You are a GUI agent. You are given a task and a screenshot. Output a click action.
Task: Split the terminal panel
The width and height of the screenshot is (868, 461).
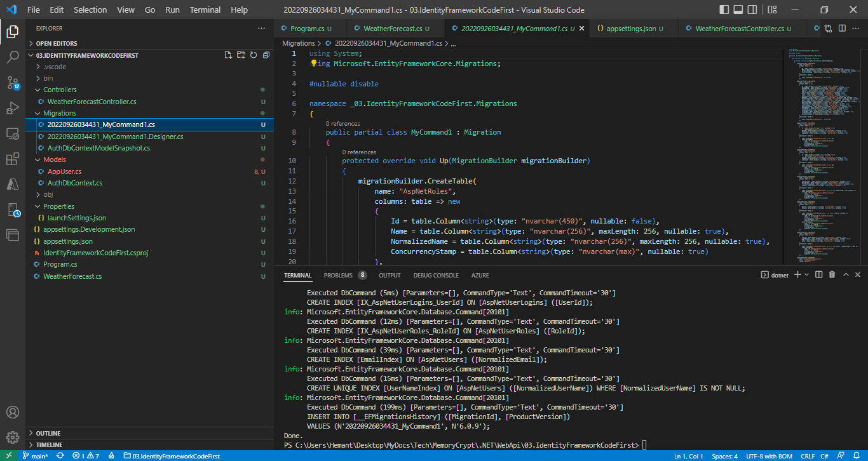[819, 275]
